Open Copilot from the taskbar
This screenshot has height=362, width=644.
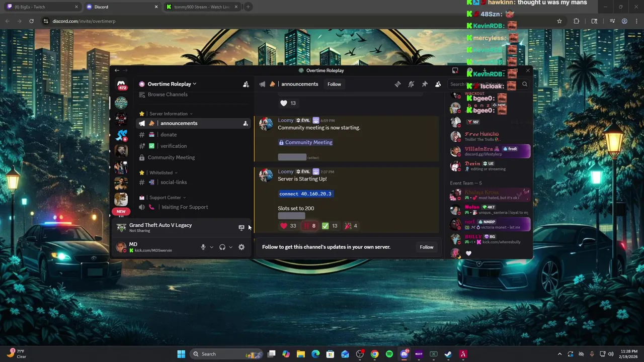tap(286, 354)
